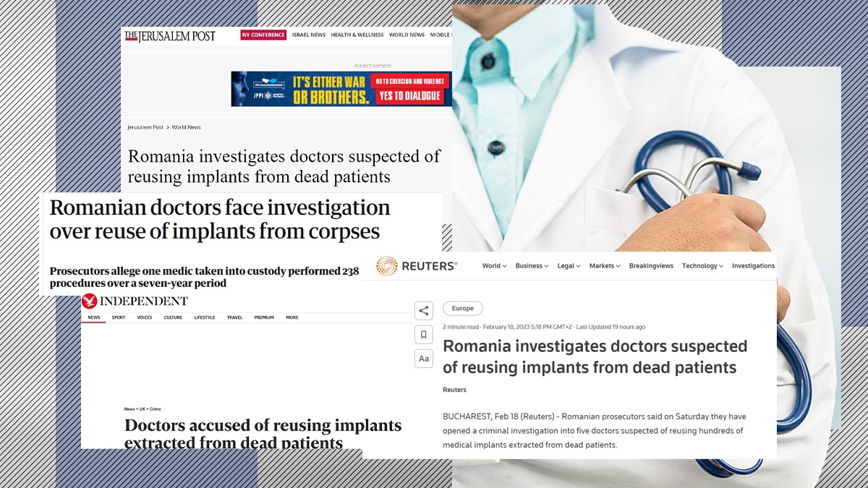Click the Yes to Dialogue ad section

(411, 95)
